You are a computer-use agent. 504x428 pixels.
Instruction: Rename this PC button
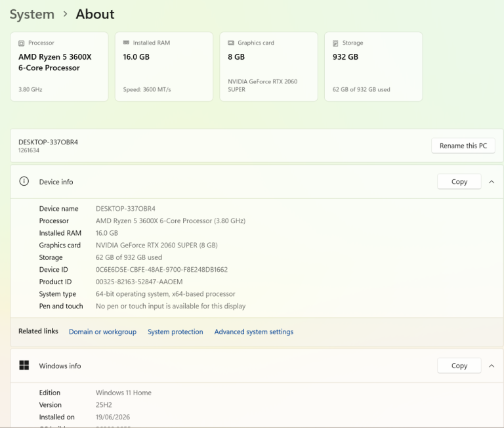463,146
